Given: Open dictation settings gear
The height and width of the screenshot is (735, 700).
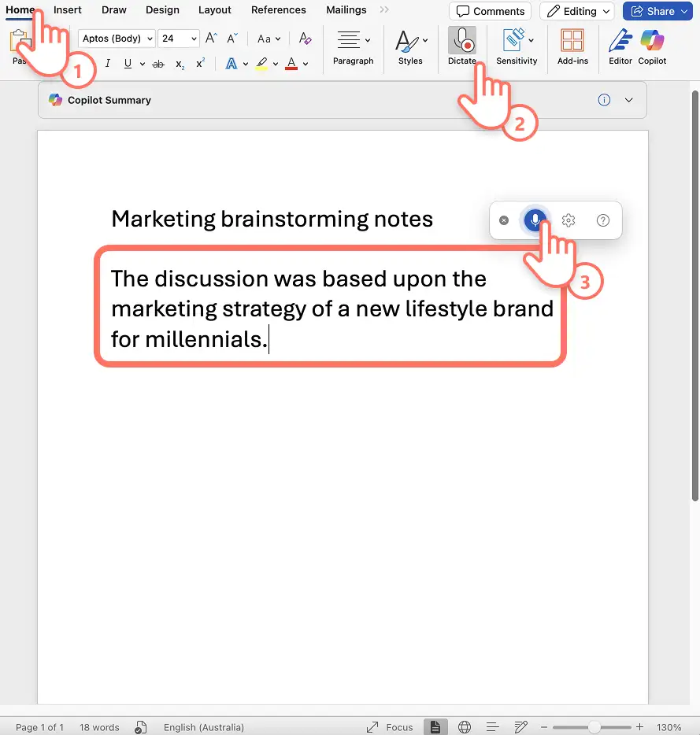Looking at the screenshot, I should point(569,220).
